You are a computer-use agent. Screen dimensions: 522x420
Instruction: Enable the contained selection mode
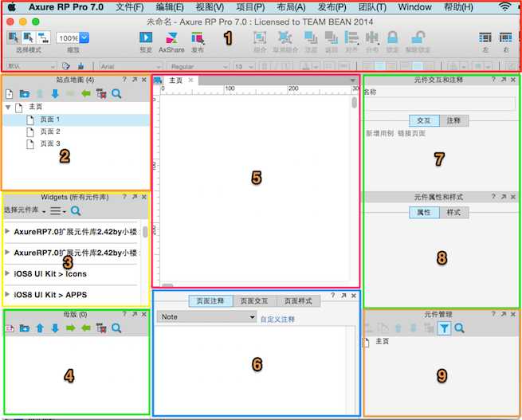point(29,37)
